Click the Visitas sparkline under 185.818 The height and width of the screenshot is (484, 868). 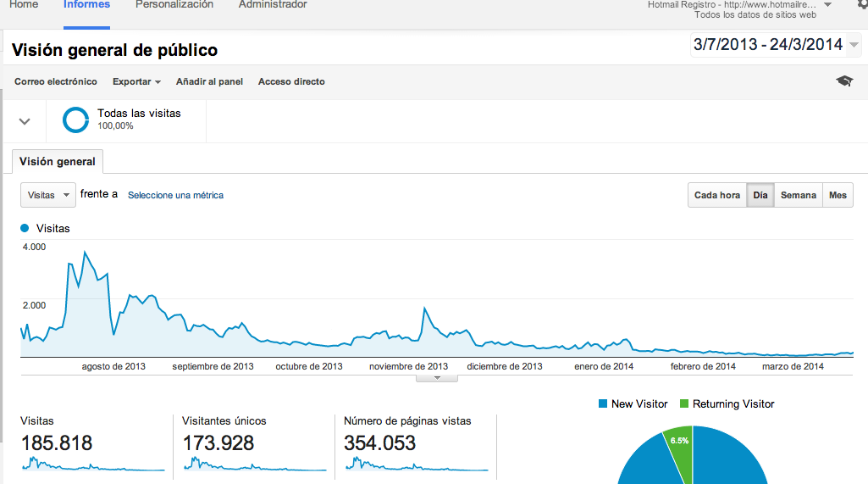tap(93, 464)
